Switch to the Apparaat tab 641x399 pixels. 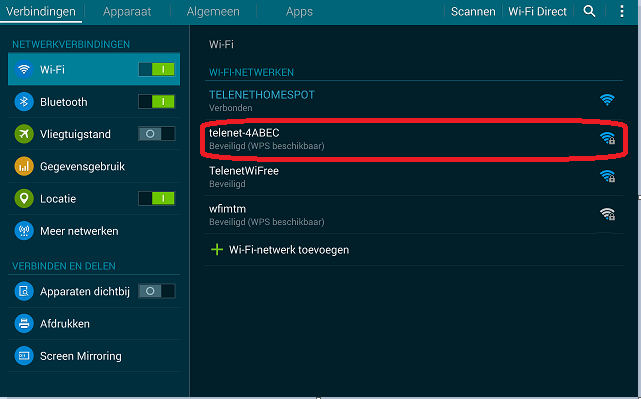(x=127, y=11)
